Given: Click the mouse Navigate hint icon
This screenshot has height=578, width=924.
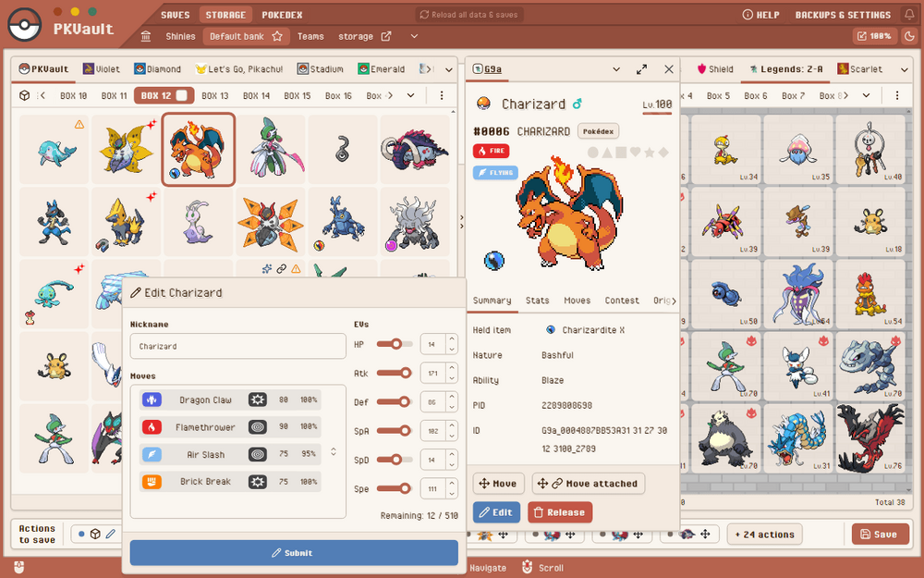Looking at the screenshot, I should [x=18, y=568].
